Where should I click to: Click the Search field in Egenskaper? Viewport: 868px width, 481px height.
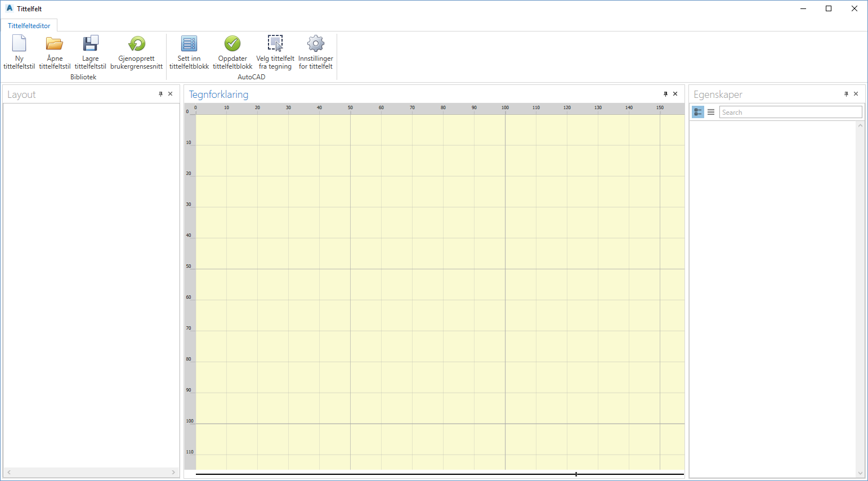pyautogui.click(x=790, y=112)
